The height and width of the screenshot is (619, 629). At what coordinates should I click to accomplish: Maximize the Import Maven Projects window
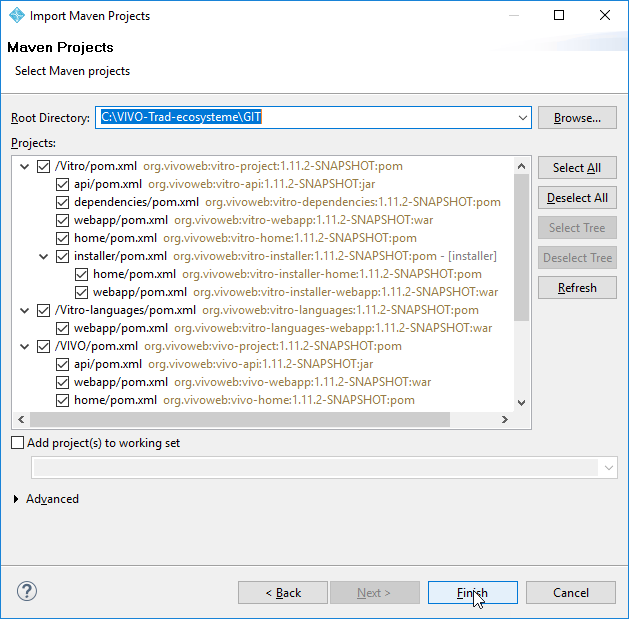559,15
